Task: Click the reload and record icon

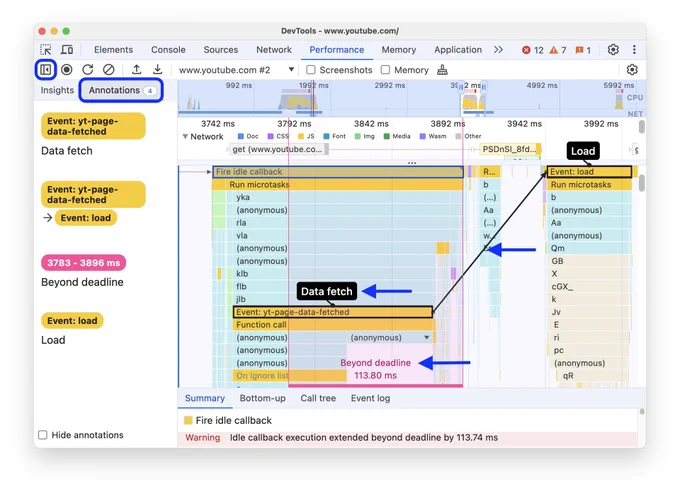Action: click(x=88, y=69)
